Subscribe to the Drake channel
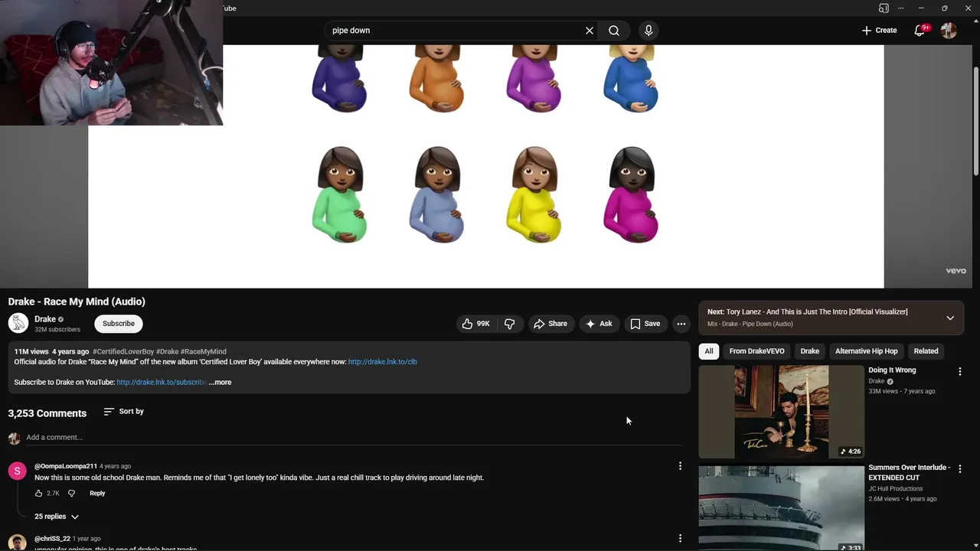Screen dimensions: 980x551 (119, 324)
